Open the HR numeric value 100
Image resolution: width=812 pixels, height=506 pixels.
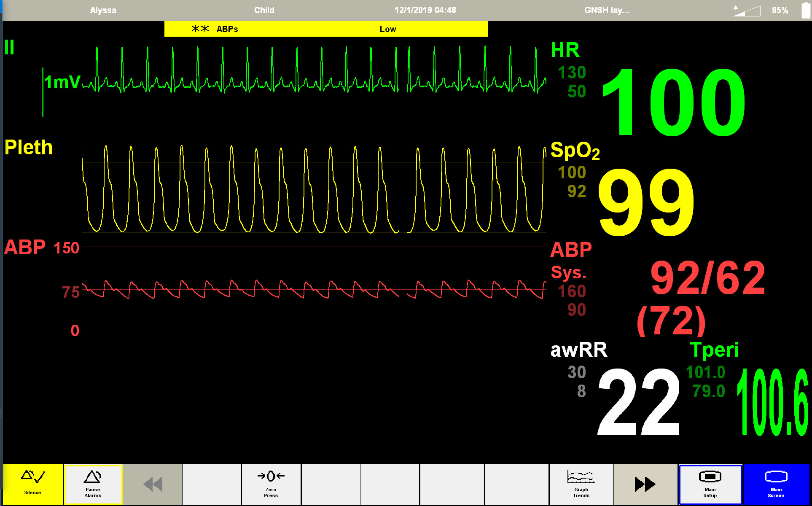673,102
